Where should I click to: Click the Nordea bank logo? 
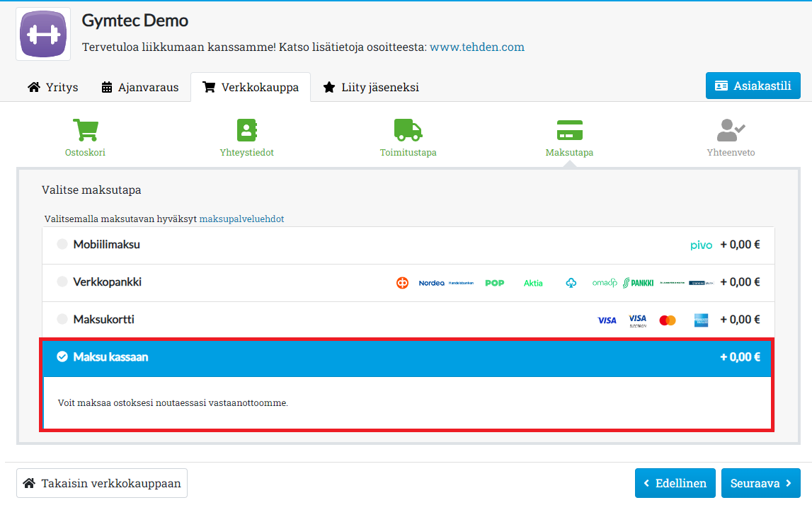[431, 283]
